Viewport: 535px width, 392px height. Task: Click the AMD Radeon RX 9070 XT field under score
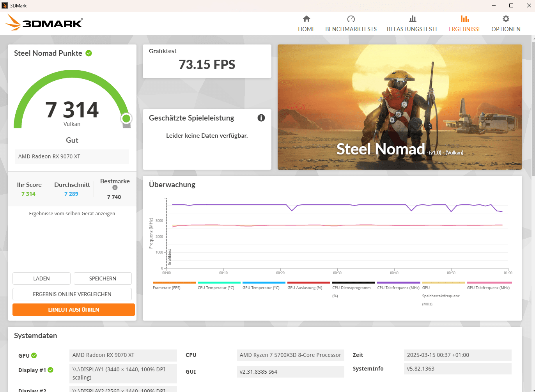click(72, 156)
